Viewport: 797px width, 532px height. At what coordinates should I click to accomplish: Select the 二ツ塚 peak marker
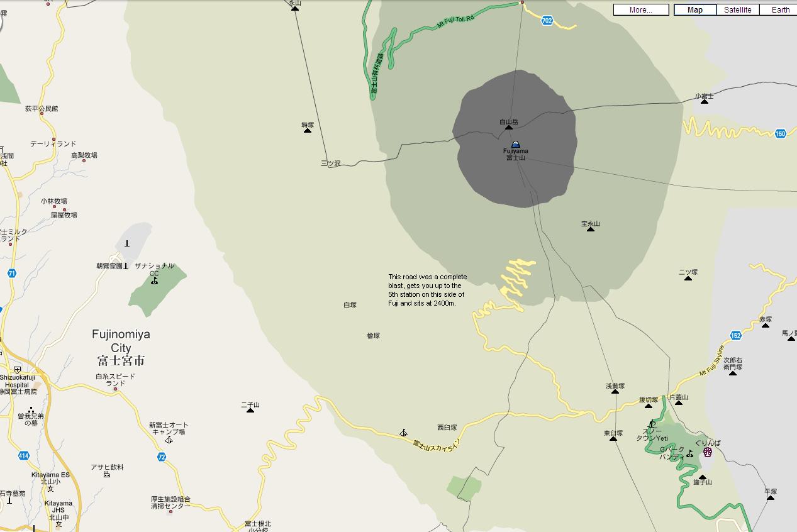pyautogui.click(x=688, y=278)
